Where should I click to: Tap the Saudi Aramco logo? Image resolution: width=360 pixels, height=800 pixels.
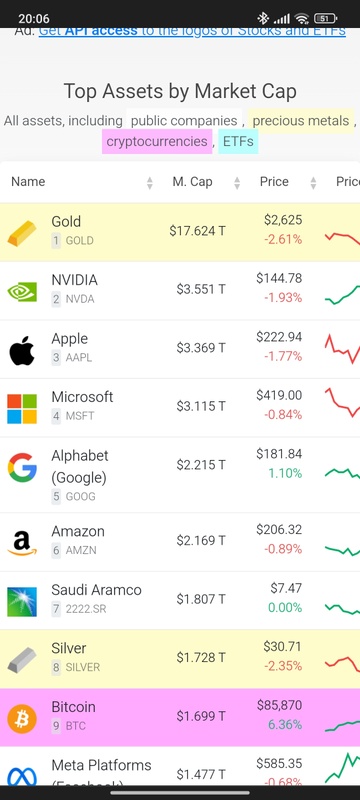click(22, 602)
